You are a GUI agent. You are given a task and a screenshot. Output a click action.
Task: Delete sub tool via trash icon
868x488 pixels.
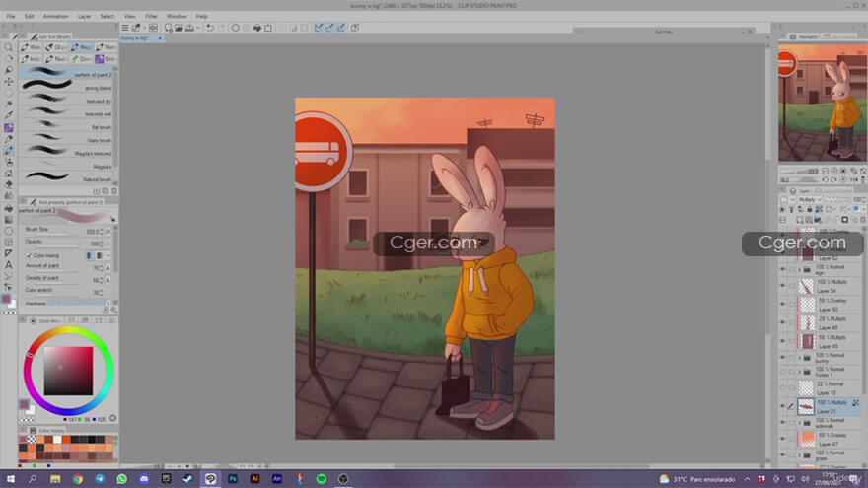pyautogui.click(x=114, y=191)
